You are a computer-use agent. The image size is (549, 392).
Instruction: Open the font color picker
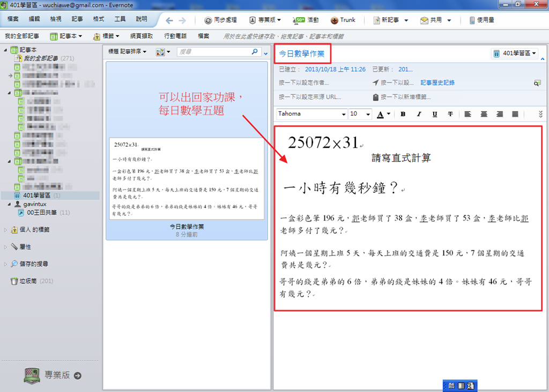coord(383,114)
